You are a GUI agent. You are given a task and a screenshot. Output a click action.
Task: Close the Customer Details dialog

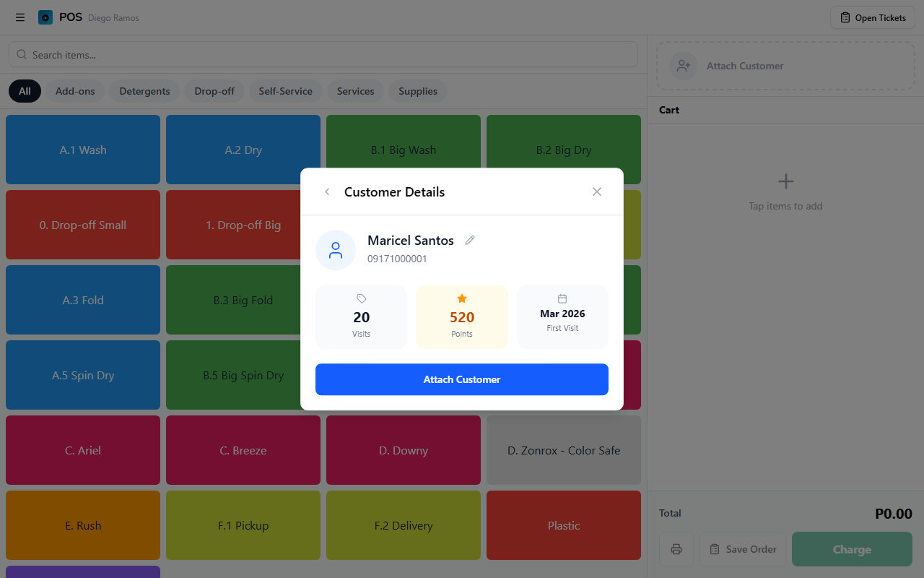[596, 192]
